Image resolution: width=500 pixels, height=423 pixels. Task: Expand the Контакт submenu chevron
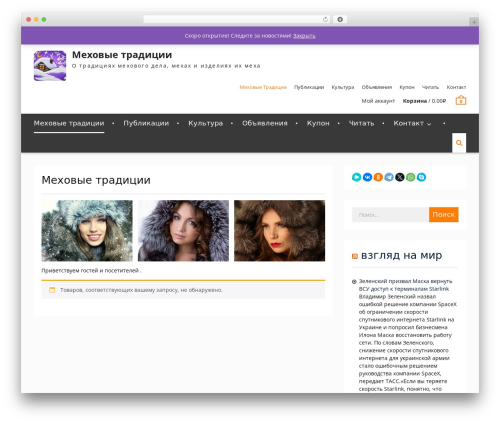[x=429, y=124]
